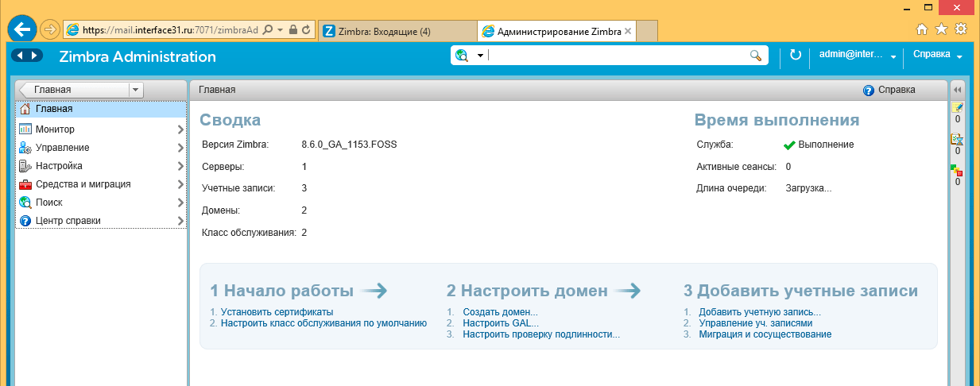This screenshot has width=980, height=386.
Task: Click version text 8.6.0_GA_1153.FOSS
Action: tap(349, 145)
